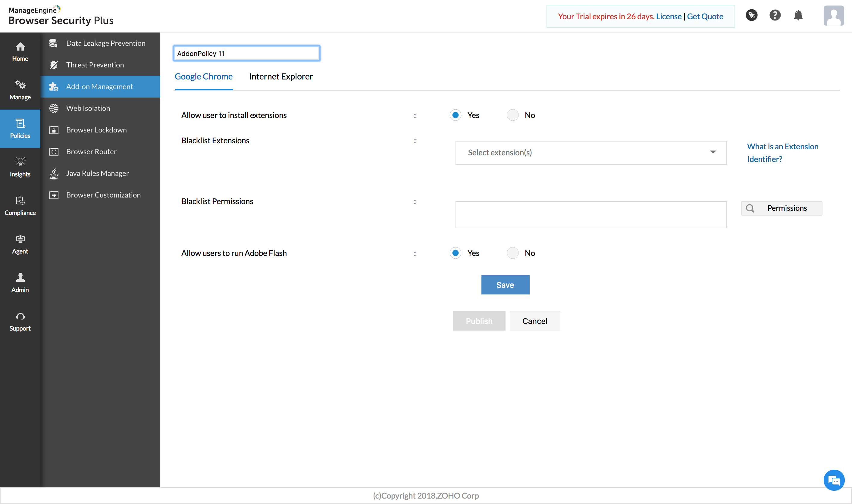Click the Cancel button
852x504 pixels.
point(534,321)
